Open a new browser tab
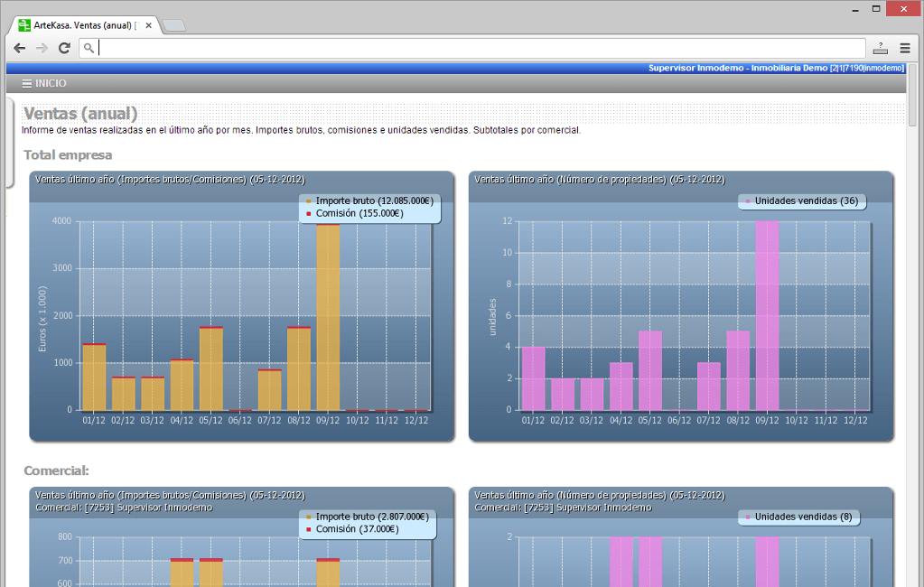This screenshot has height=587, width=924. tap(174, 25)
